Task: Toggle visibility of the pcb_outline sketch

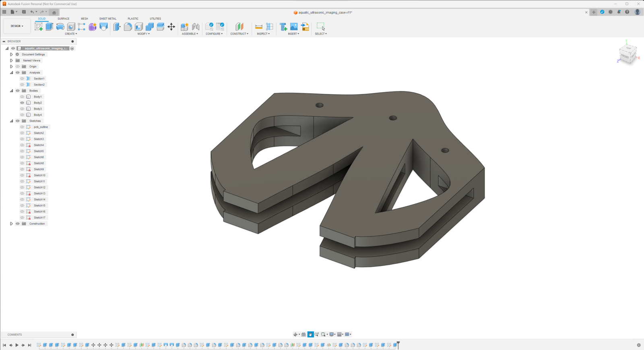Action: click(x=22, y=127)
